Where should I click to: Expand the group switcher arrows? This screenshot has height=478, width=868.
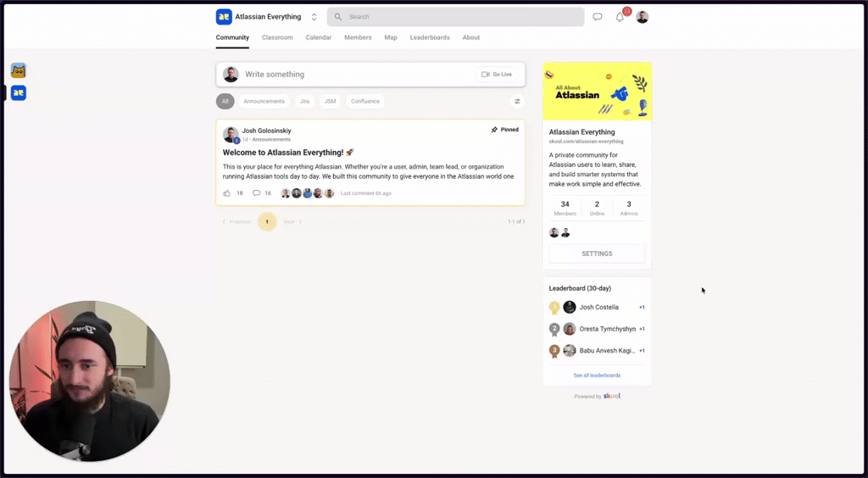tap(314, 17)
